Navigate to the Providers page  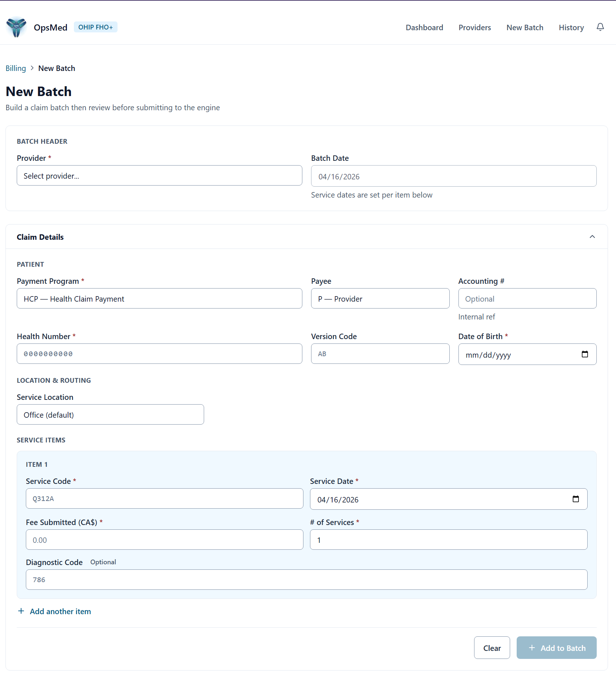point(474,27)
